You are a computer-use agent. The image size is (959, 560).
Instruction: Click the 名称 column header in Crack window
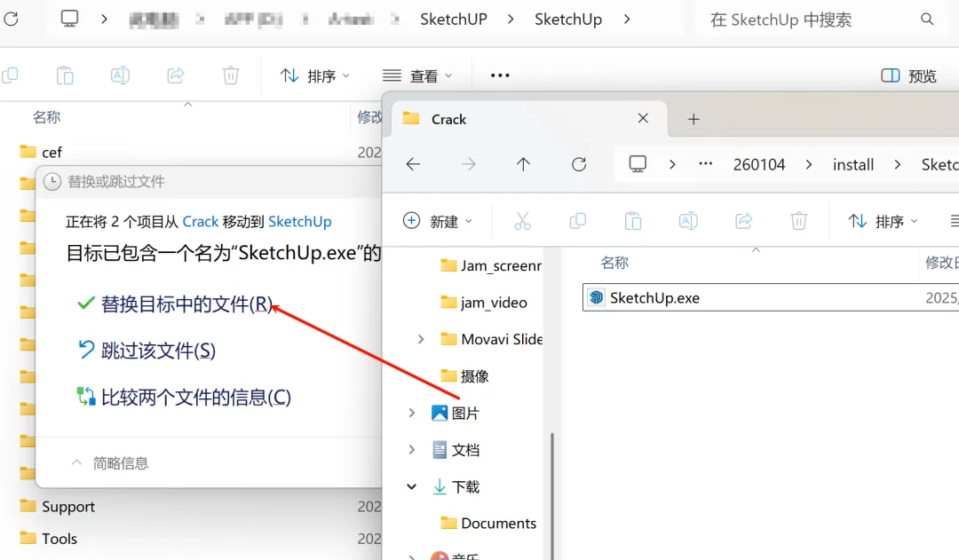point(614,263)
